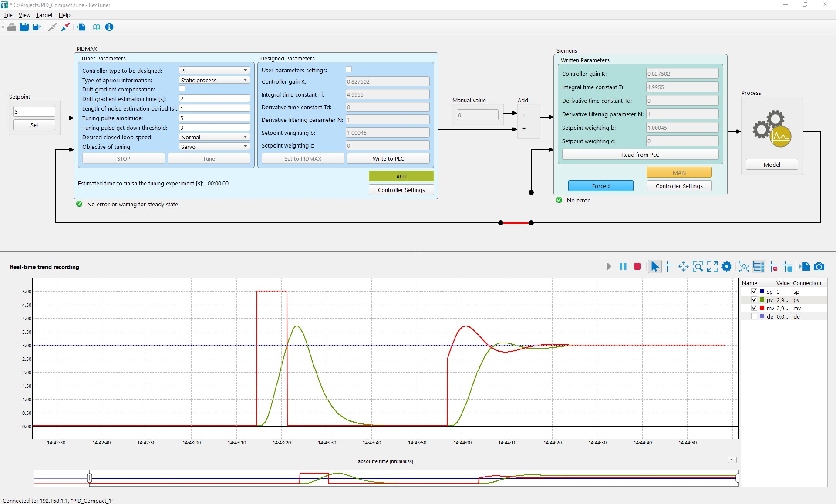
Task: Pause the real-time trend recording
Action: (x=623, y=266)
